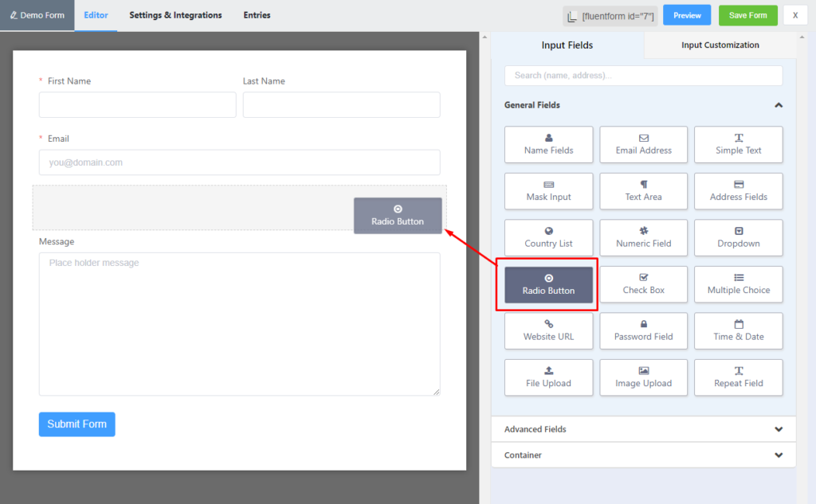Image resolution: width=816 pixels, height=504 pixels.
Task: Expand the Advanced Fields section
Action: click(643, 429)
